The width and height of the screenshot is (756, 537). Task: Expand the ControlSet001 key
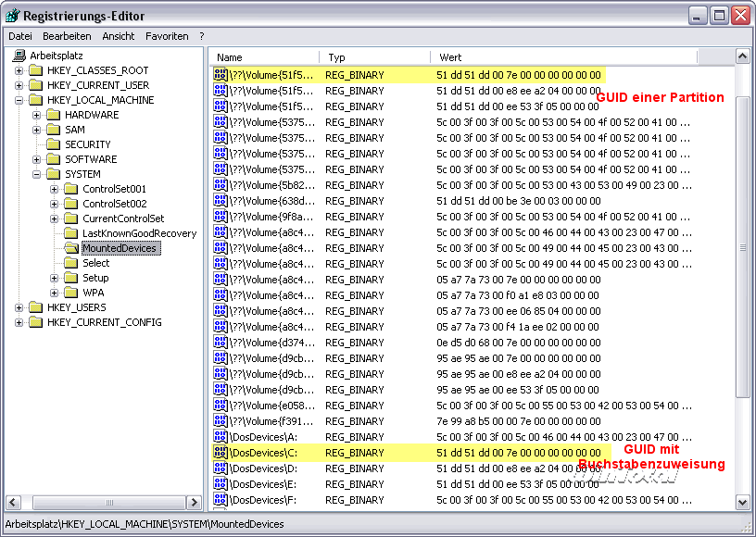(54, 189)
